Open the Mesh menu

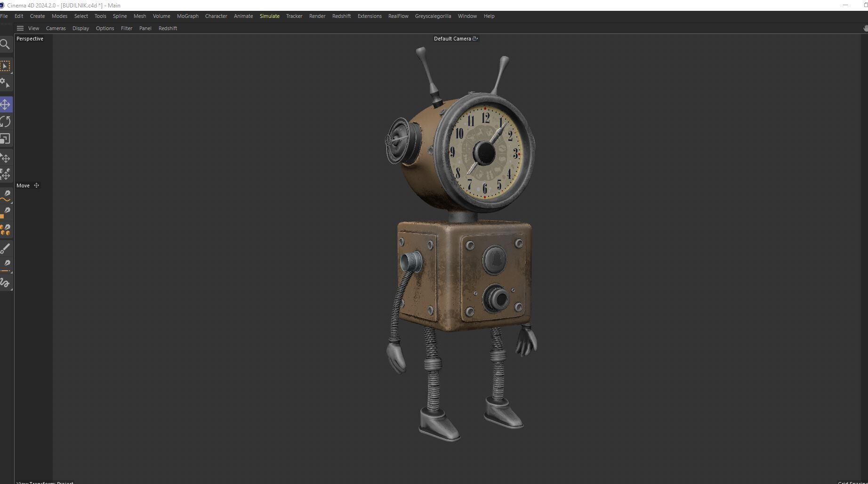140,16
